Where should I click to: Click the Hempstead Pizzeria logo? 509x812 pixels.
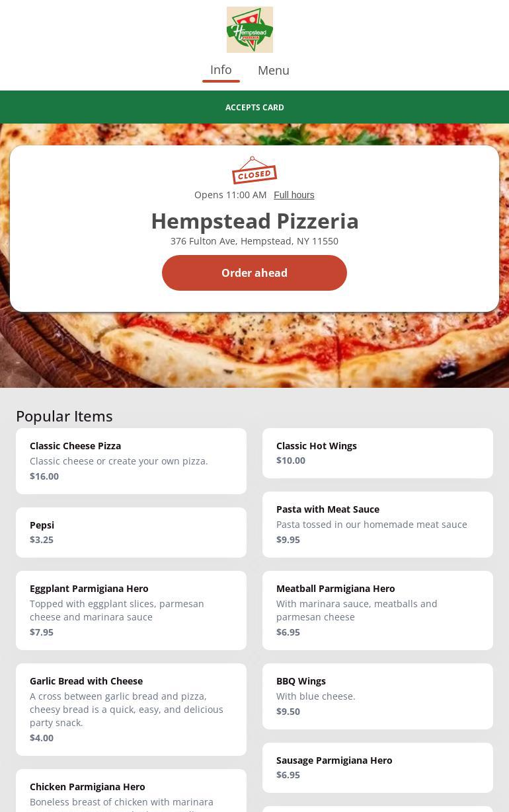(x=250, y=30)
